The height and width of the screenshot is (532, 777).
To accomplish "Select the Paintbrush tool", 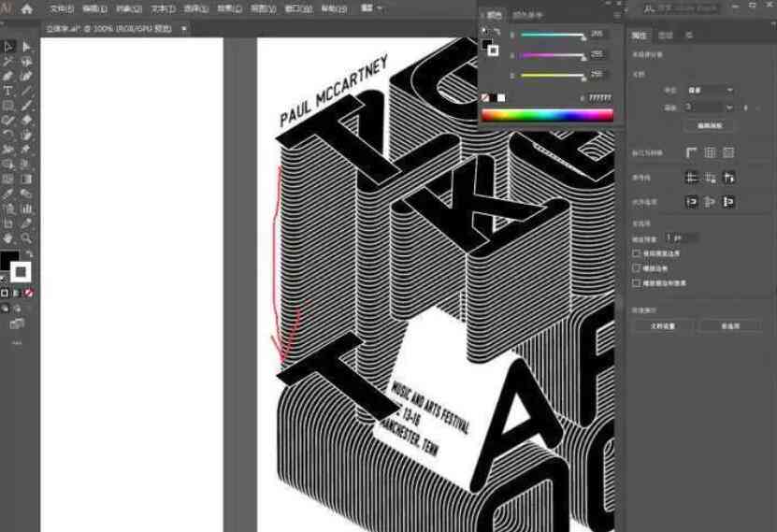I will pos(26,106).
